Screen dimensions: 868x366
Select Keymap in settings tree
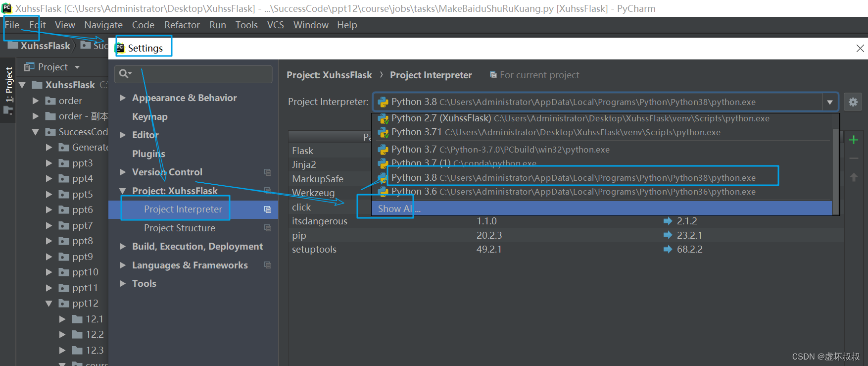pos(149,116)
